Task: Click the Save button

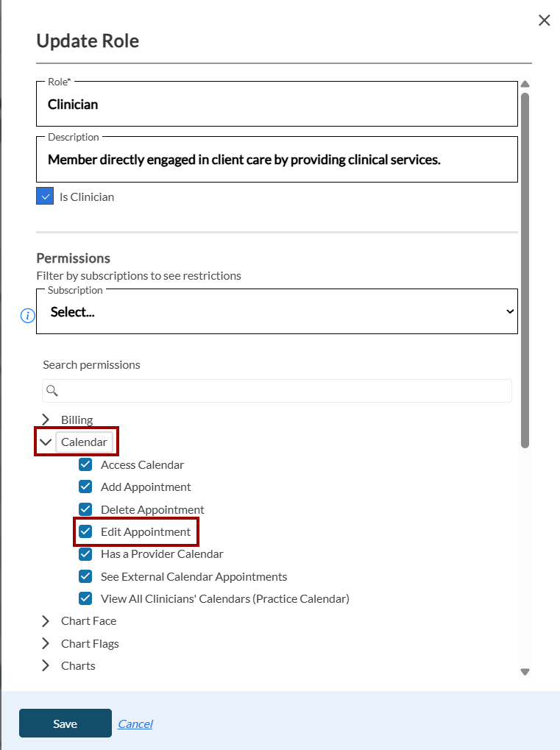Action: (x=65, y=724)
